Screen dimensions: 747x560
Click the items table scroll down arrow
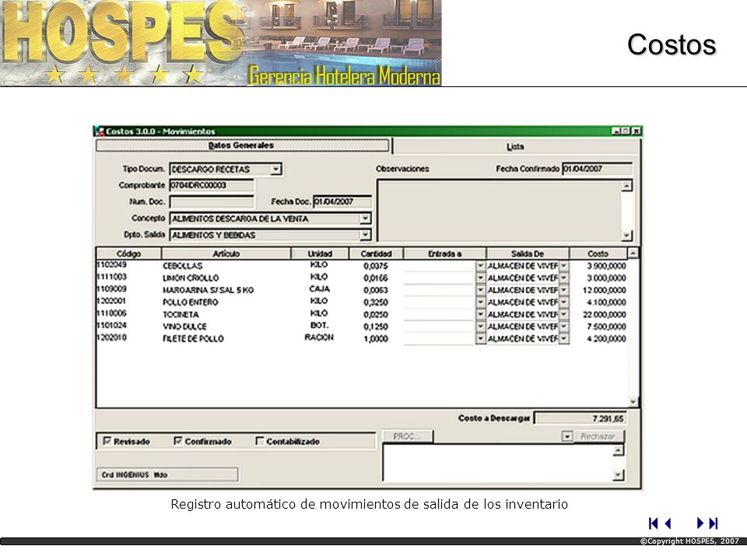pos(633,402)
